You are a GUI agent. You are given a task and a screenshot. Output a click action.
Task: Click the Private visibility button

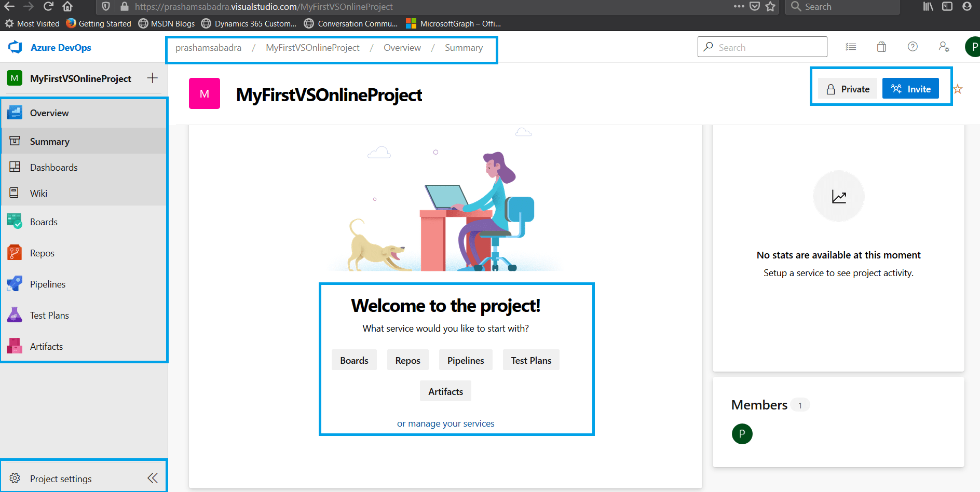coord(848,89)
